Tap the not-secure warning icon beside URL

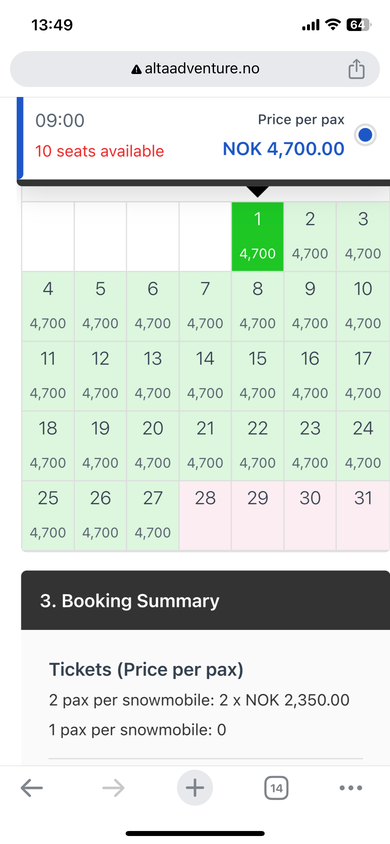click(x=137, y=69)
